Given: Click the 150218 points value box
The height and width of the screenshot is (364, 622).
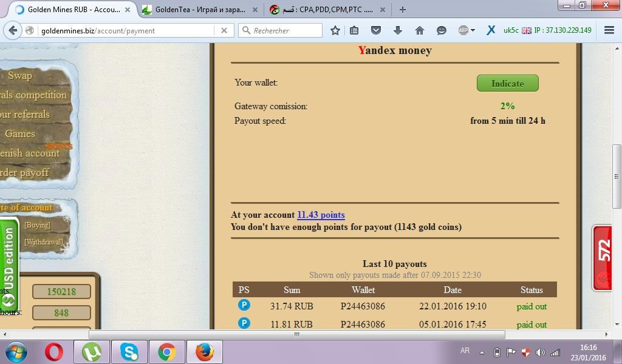Looking at the screenshot, I should tap(61, 292).
